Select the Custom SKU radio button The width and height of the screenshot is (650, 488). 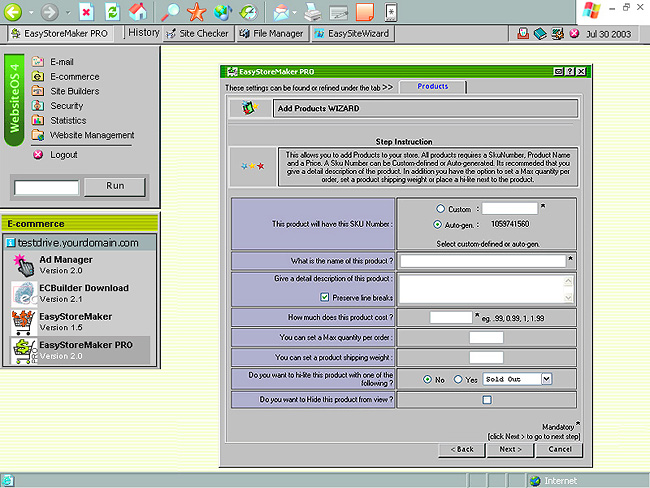[441, 209]
